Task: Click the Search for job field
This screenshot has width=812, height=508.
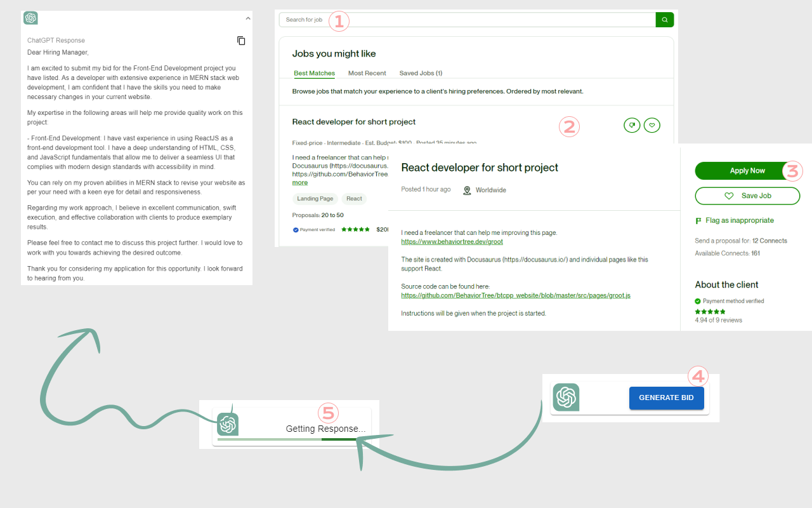Action: pyautogui.click(x=467, y=20)
